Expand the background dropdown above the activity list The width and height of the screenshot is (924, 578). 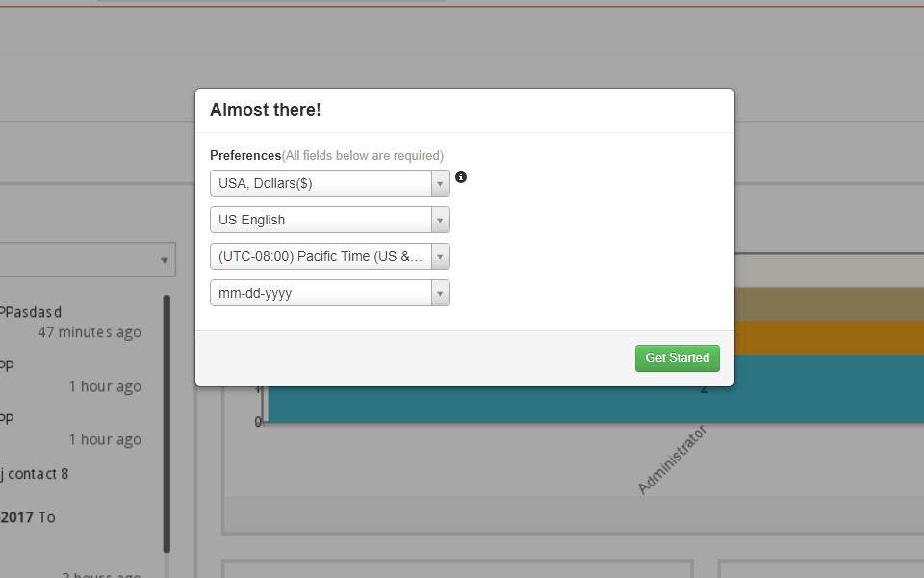87,260
